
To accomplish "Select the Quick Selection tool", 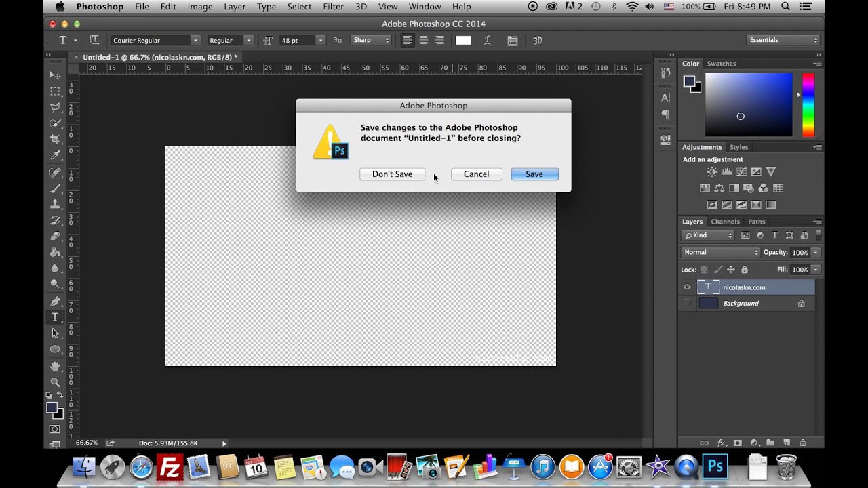I will click(x=55, y=123).
